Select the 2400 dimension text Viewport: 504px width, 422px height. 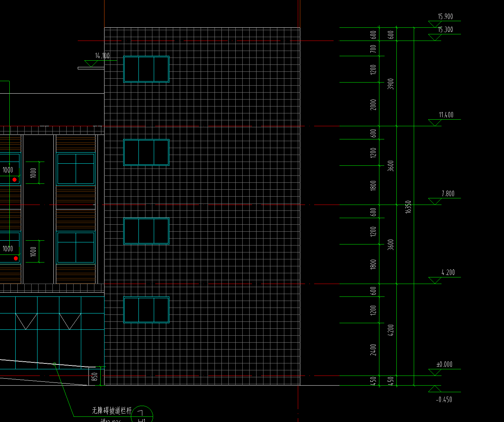point(373,350)
